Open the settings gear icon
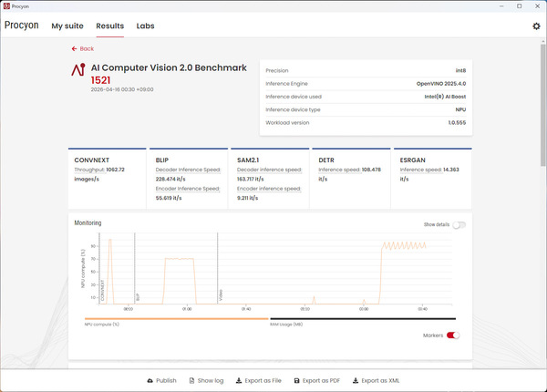 (536, 26)
